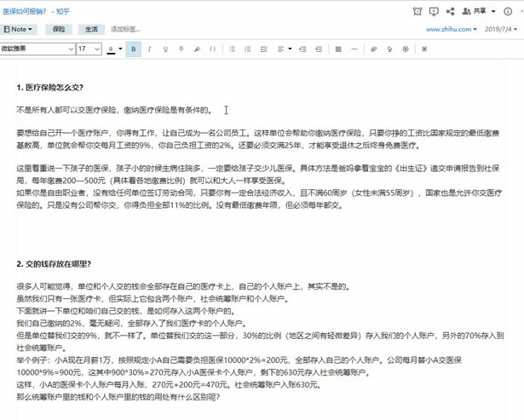Open the Note menu button
The image size is (524, 420).
click(19, 29)
